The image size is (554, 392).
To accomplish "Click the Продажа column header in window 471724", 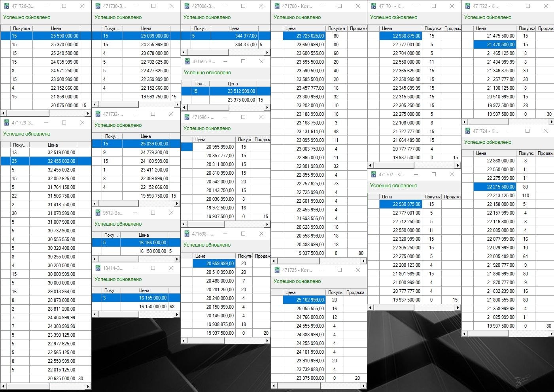I will tap(545, 153).
